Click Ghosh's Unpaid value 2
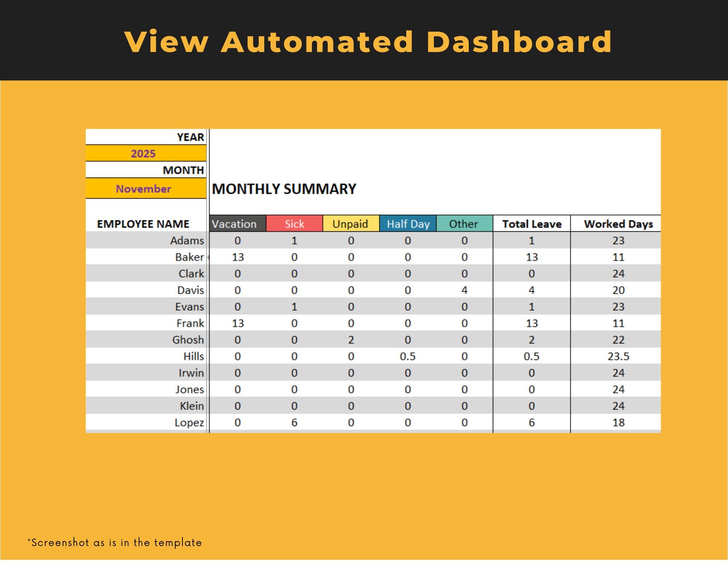 (351, 340)
